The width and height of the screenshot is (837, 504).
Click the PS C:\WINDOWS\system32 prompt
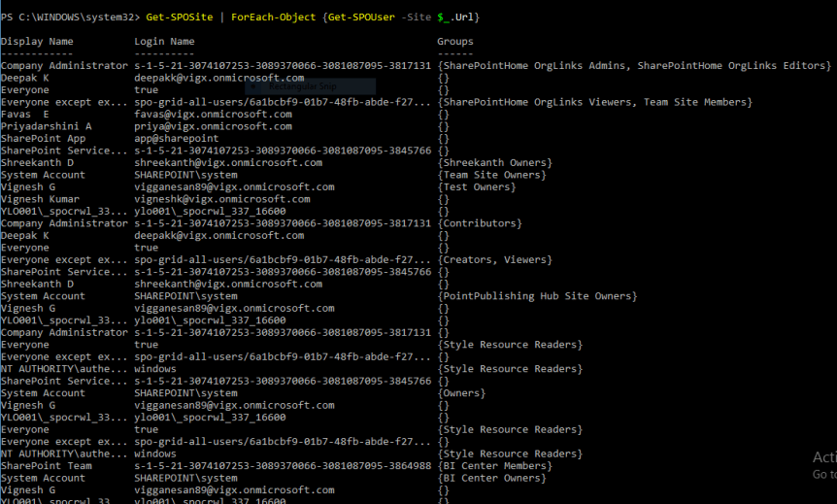point(68,17)
